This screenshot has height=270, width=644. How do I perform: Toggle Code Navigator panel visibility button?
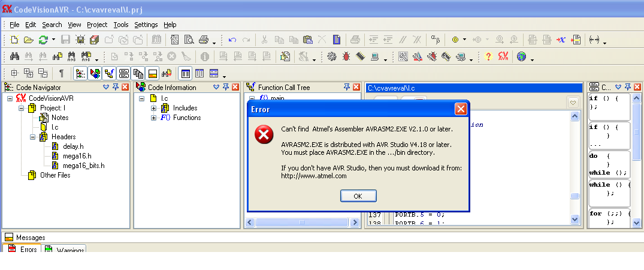pyautogui.click(x=81, y=74)
